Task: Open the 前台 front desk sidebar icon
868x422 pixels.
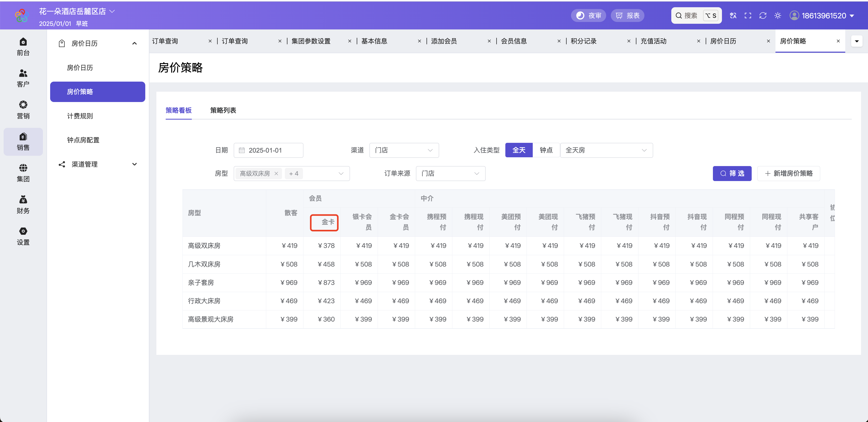Action: point(23,47)
